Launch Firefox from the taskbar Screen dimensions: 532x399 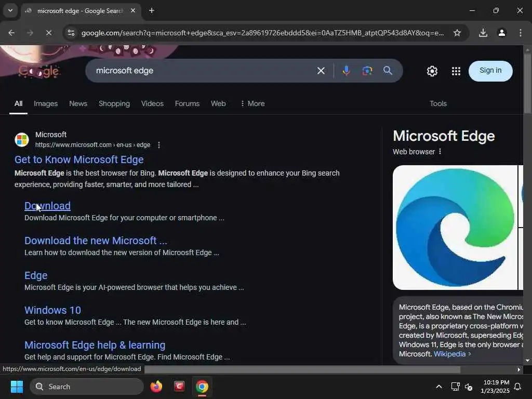click(156, 387)
